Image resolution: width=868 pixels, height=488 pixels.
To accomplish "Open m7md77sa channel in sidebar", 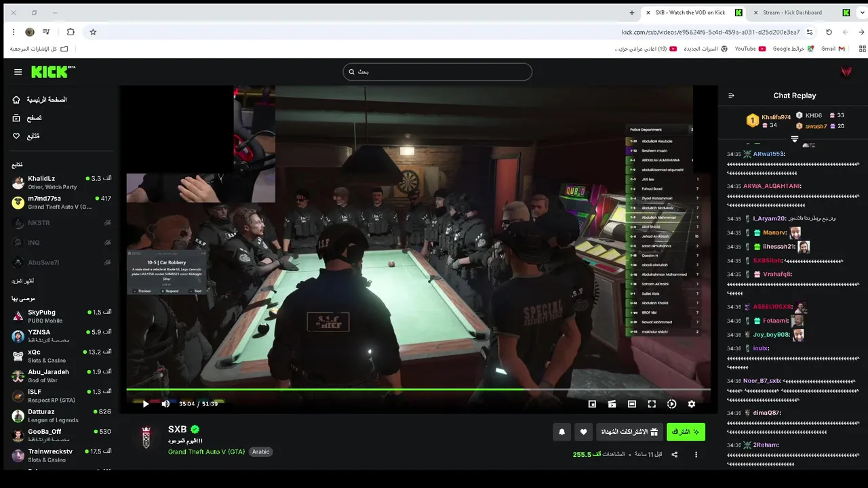I will tap(61, 203).
